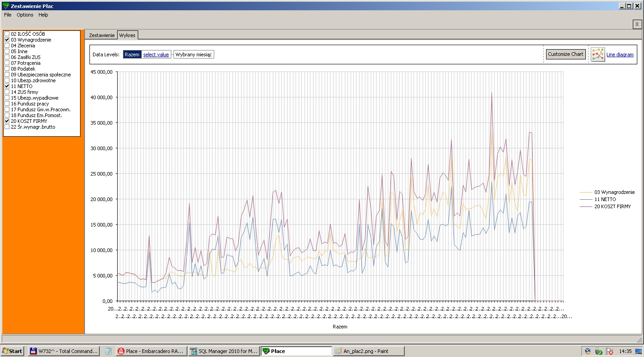Open the Line diagram link

coord(620,55)
